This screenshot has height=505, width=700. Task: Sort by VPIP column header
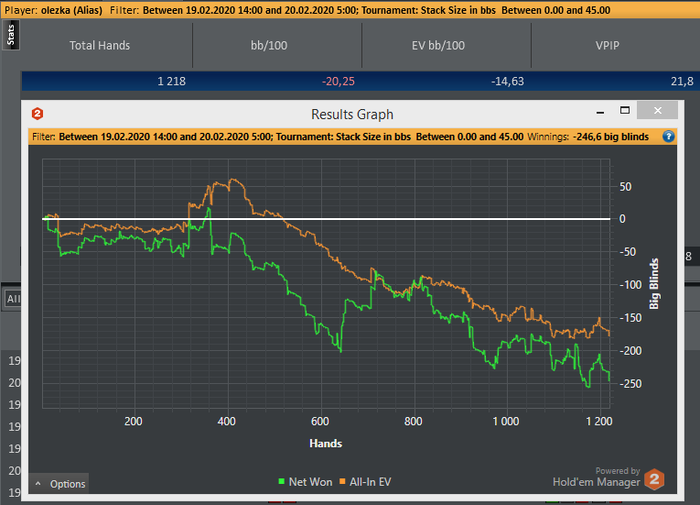click(x=607, y=45)
